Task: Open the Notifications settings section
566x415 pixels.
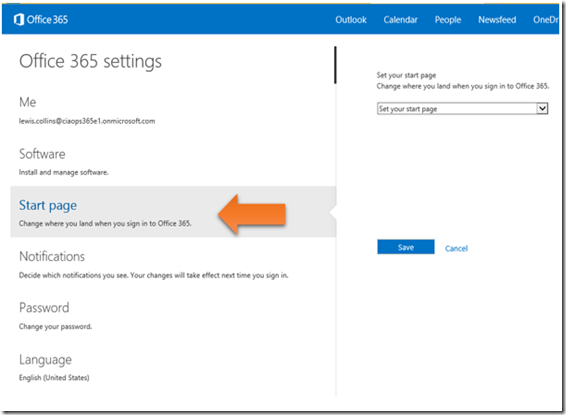Action: (x=52, y=257)
